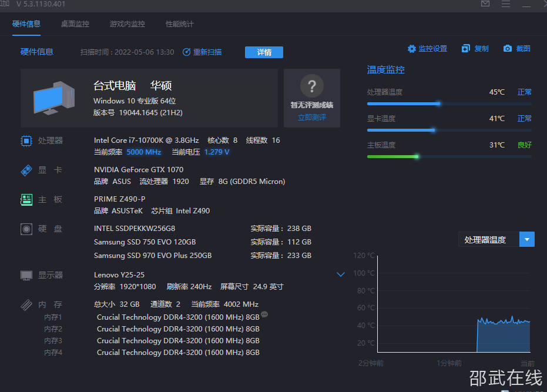Click the comment bubble next to 内存1
This screenshot has width=547, height=392.
coord(264,315)
